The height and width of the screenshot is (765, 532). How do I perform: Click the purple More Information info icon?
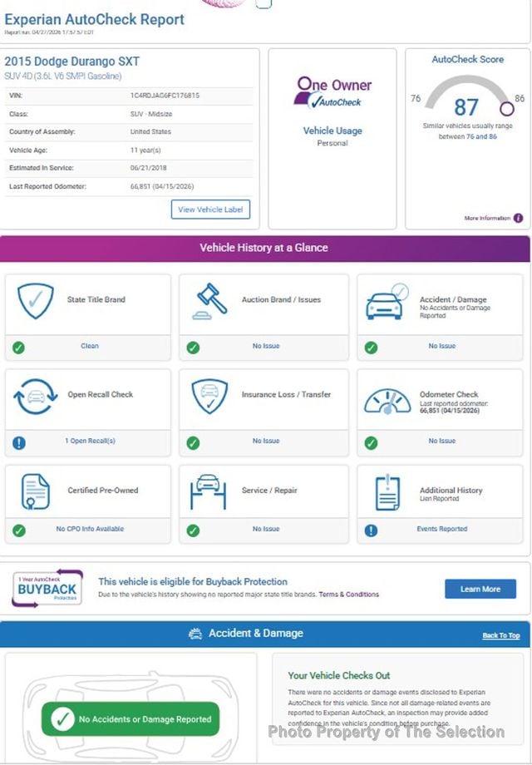[x=519, y=218]
